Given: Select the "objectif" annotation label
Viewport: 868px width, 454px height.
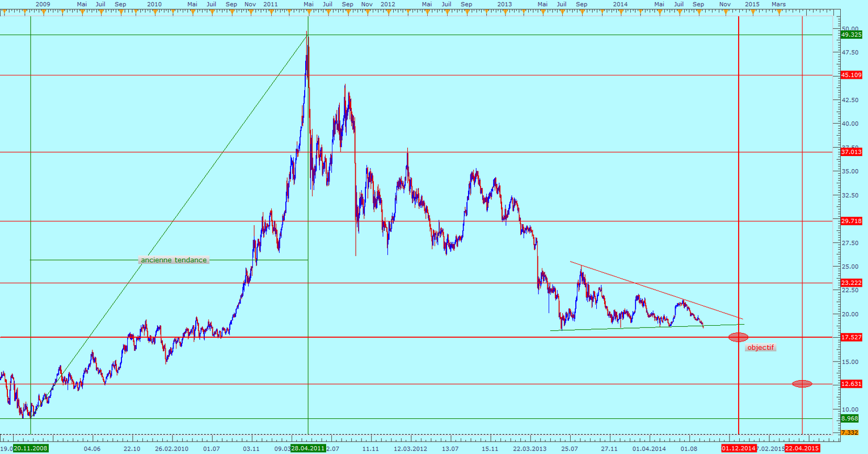Looking at the screenshot, I should tap(760, 347).
